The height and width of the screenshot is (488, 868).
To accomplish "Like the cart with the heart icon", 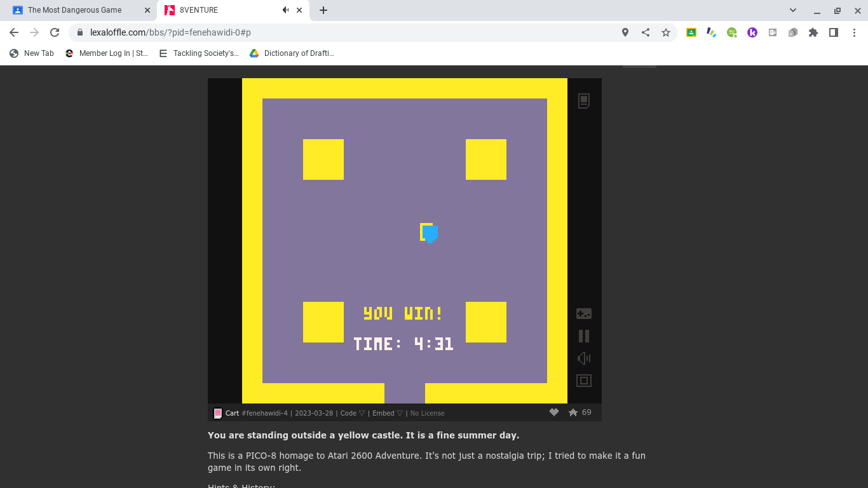I will pyautogui.click(x=554, y=412).
